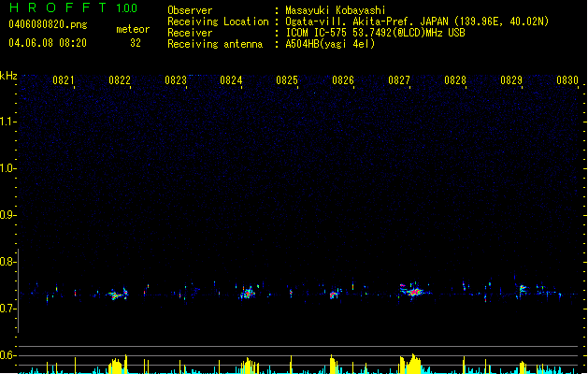
Task: Click the gray vertical range bar at left
Action: coord(19,291)
